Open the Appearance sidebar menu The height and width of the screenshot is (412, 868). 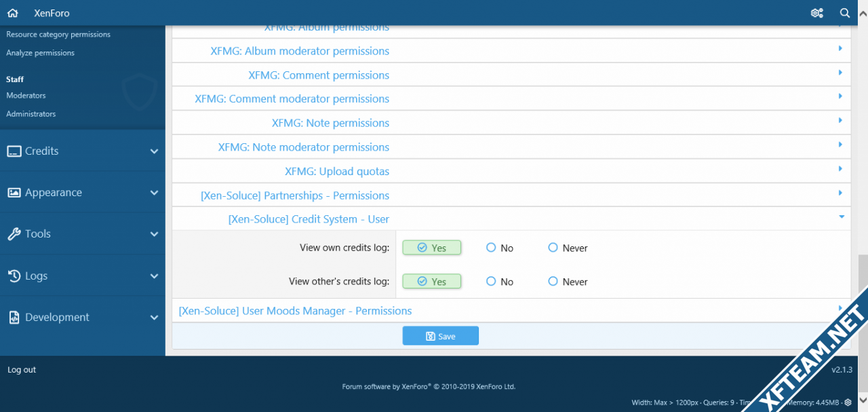[83, 193]
